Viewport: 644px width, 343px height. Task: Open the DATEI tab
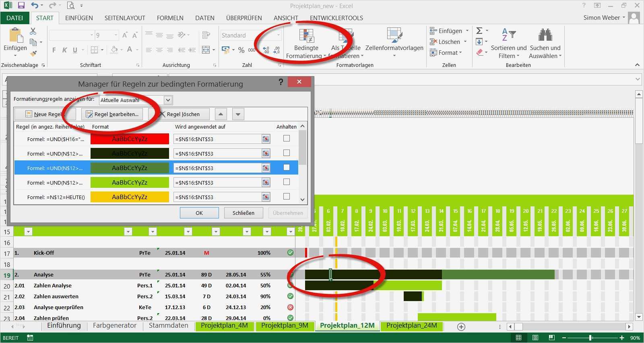point(15,18)
